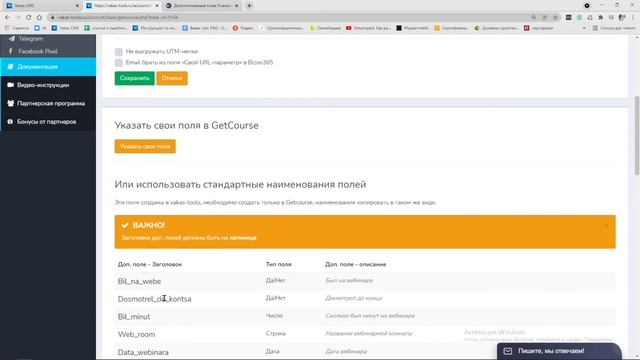Bookmark this page with star icon
The height and width of the screenshot is (360, 640).
click(556, 18)
